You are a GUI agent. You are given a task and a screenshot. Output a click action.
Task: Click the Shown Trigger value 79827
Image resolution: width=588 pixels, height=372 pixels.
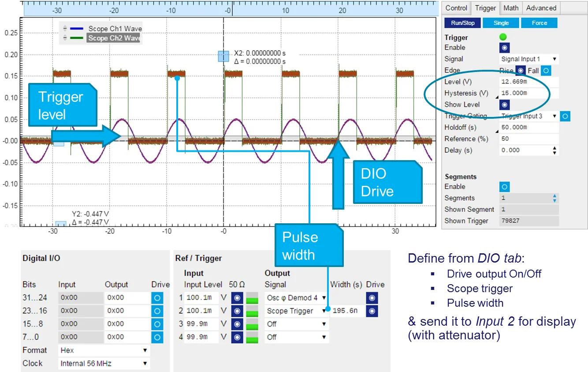point(529,221)
